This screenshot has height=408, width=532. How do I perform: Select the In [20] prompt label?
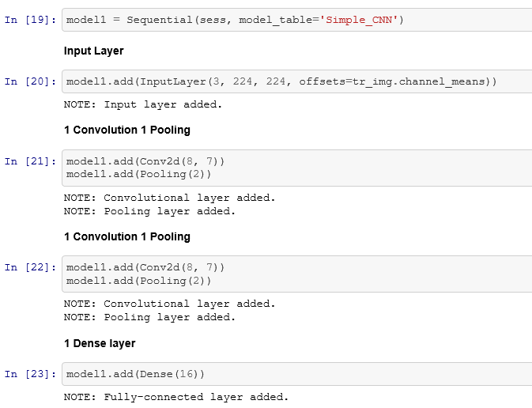30,81
